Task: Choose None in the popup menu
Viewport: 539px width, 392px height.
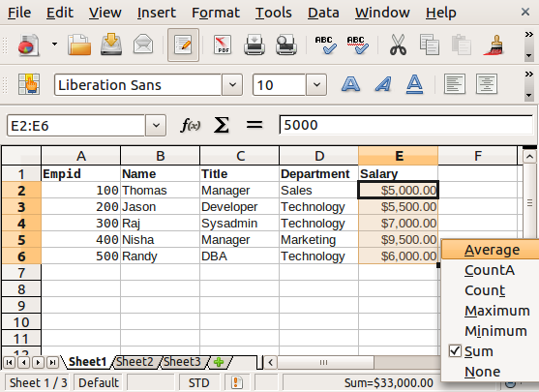Action: [491, 372]
